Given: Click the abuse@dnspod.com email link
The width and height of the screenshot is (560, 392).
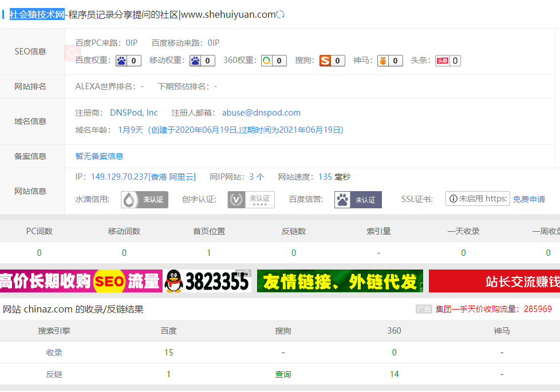Looking at the screenshot, I should (x=261, y=113).
